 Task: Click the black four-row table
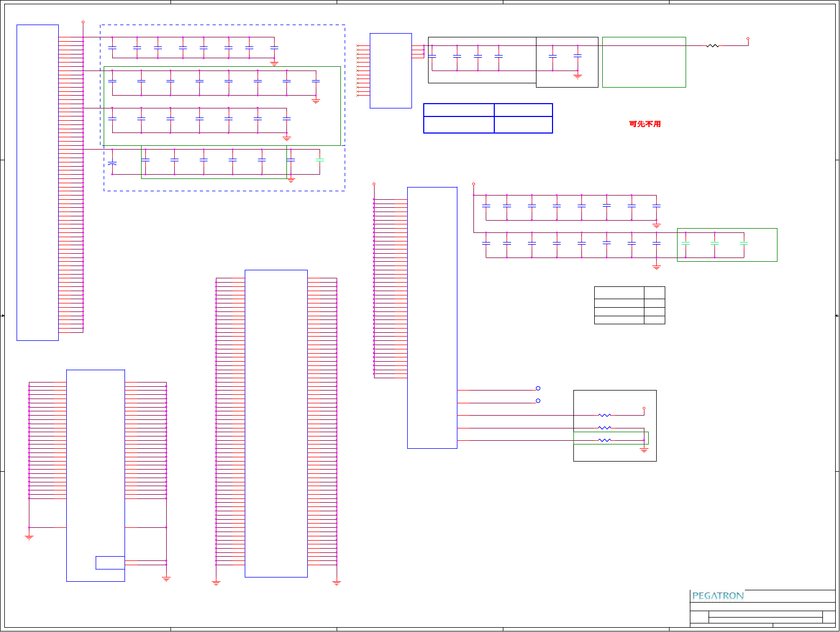click(629, 305)
